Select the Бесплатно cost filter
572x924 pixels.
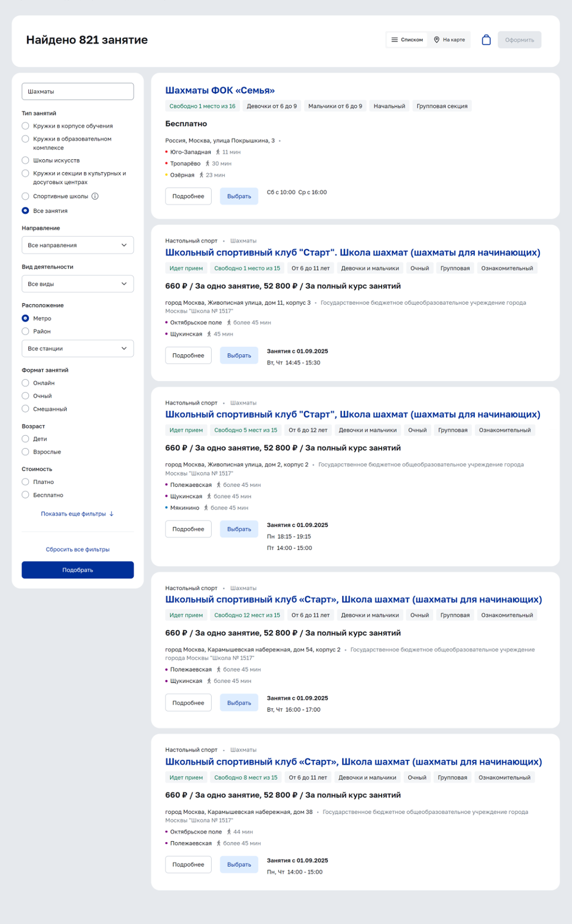click(25, 495)
